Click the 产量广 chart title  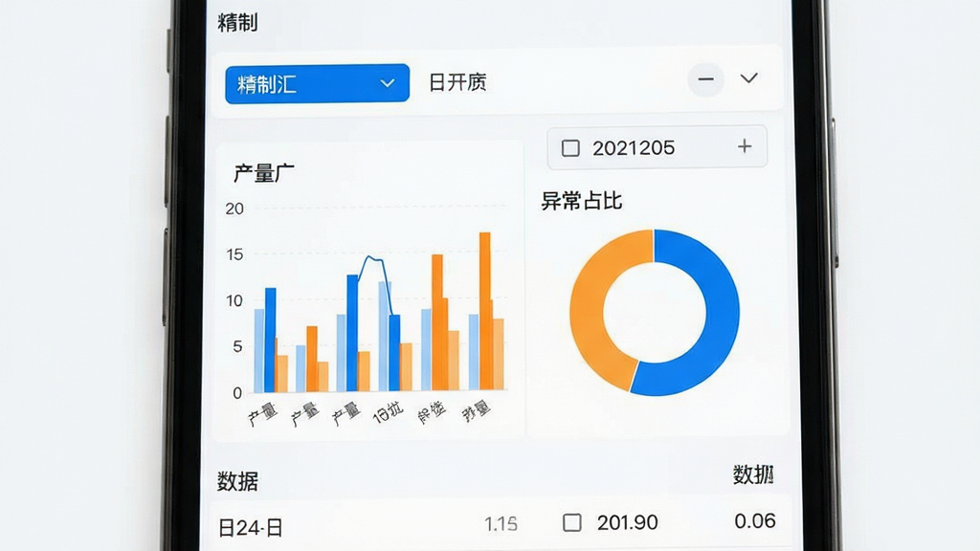[264, 173]
